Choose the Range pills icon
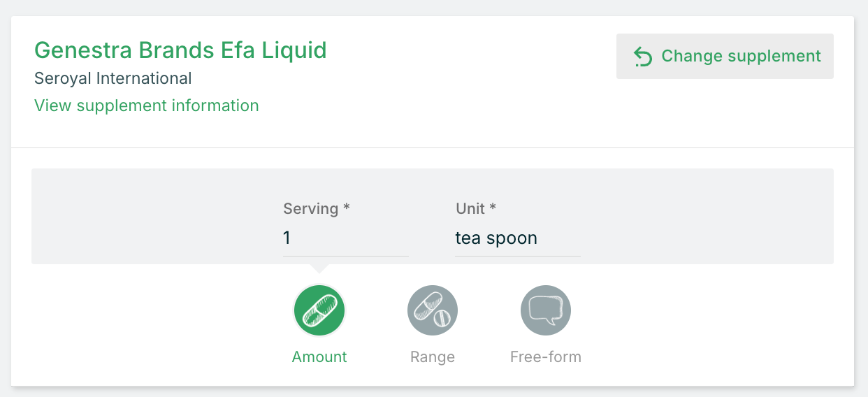 click(433, 310)
